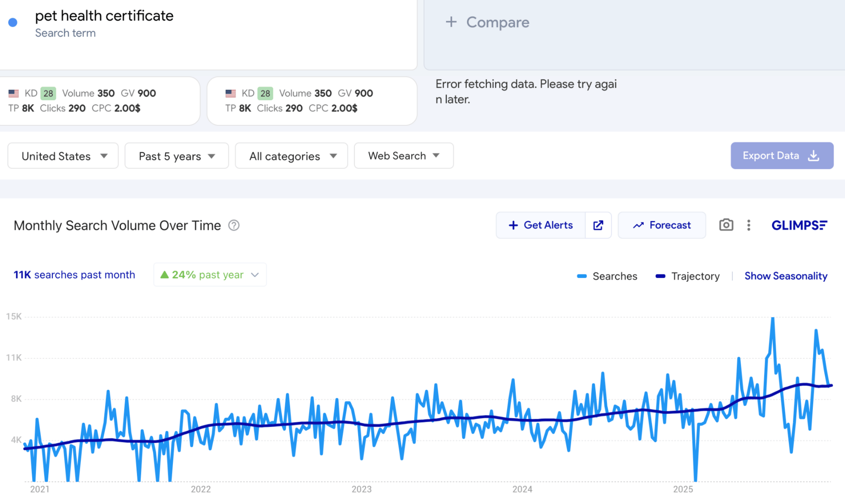Screen dimensions: 845x504
Task: Click the Get Alerts button
Action: [x=541, y=225]
